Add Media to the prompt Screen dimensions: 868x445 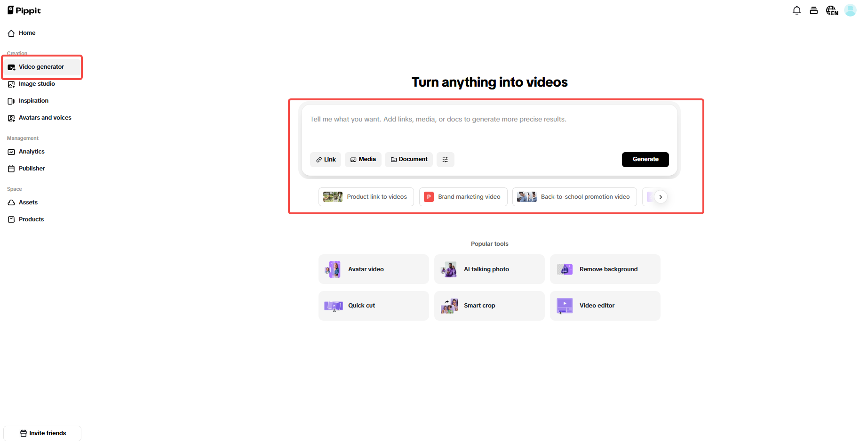[363, 160]
